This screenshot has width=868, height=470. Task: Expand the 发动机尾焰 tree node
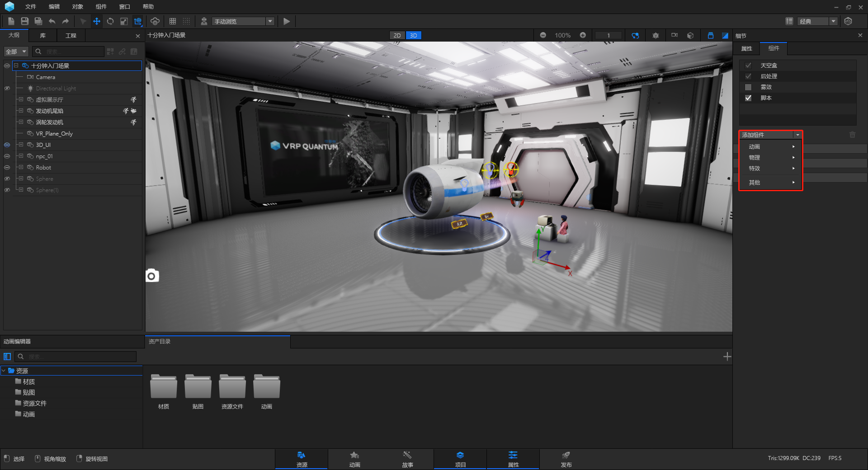21,111
